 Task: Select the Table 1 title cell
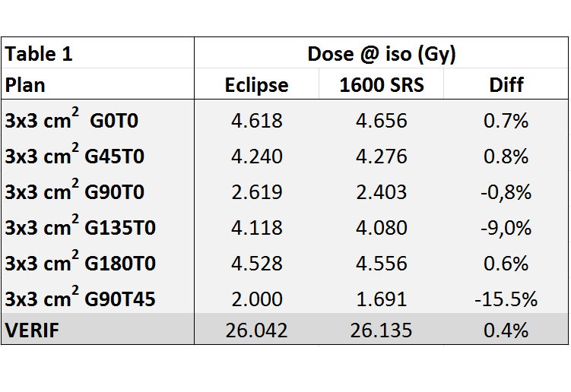tap(97, 52)
